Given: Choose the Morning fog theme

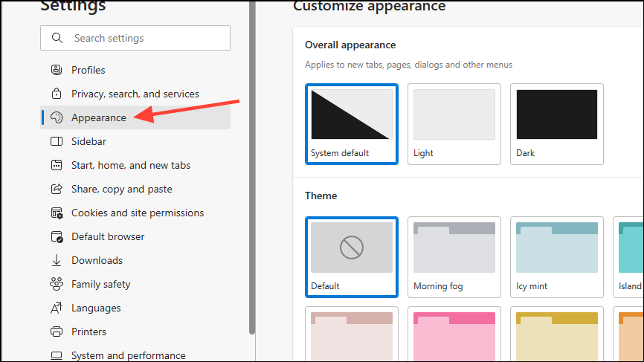Looking at the screenshot, I should (x=454, y=257).
